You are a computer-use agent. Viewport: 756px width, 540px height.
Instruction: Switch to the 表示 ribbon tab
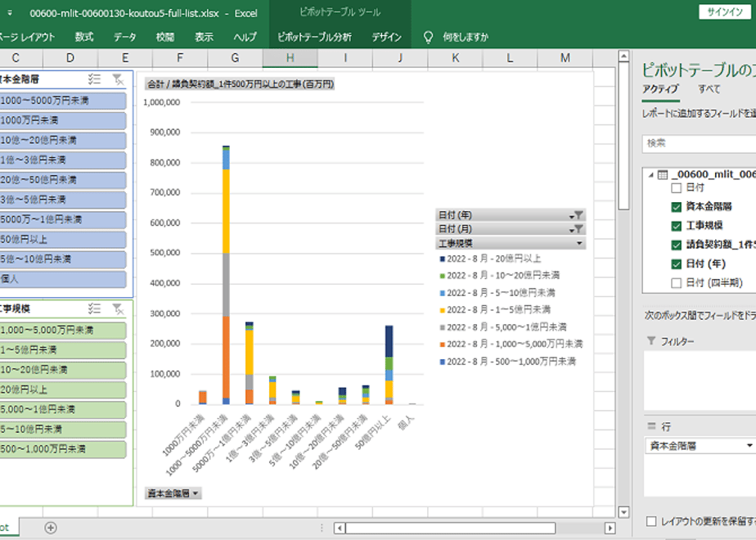click(204, 37)
